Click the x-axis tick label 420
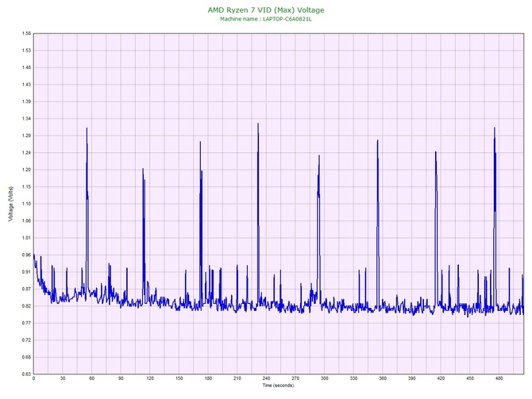 tap(441, 378)
